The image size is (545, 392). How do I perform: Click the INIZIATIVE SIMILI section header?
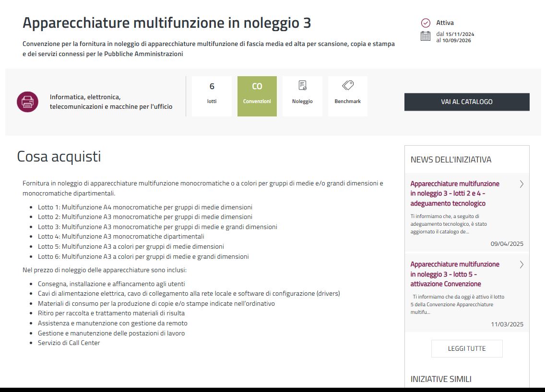click(440, 379)
